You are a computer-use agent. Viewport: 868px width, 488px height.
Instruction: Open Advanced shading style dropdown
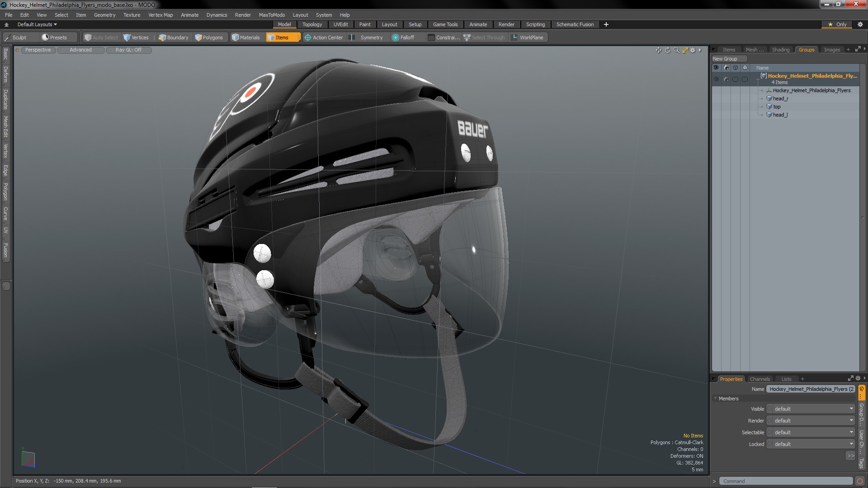click(x=80, y=50)
